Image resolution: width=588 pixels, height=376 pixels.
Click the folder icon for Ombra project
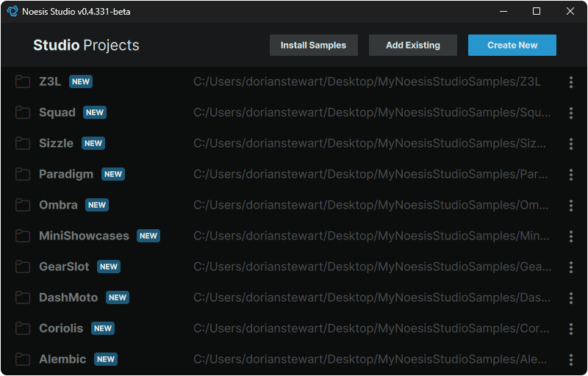coord(23,205)
